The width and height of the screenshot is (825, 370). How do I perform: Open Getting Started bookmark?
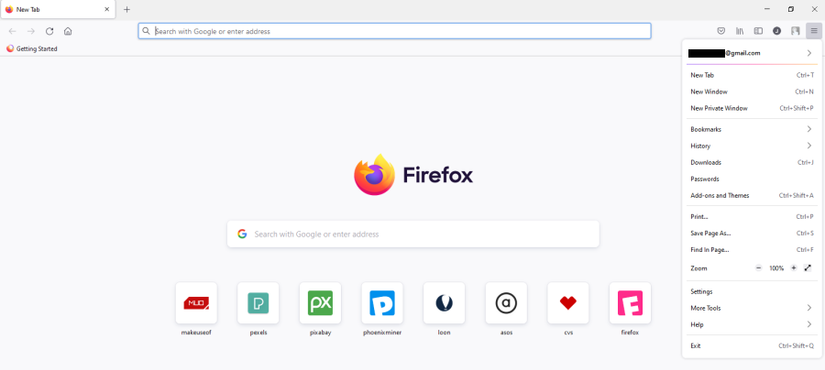tap(32, 48)
